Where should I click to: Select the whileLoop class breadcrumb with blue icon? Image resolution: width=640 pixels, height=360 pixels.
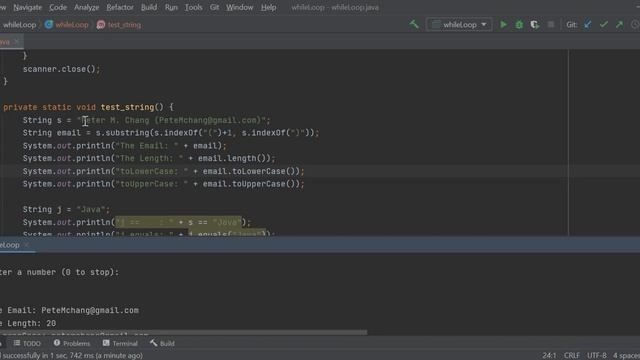point(67,24)
